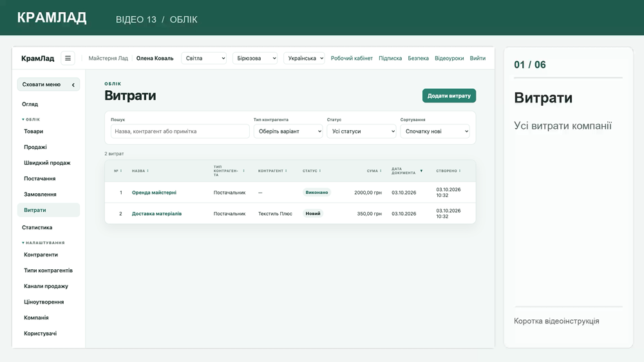Viewport: 644px width, 362px height.
Task: Click the 350,00 грн amount cell
Action: click(x=369, y=214)
